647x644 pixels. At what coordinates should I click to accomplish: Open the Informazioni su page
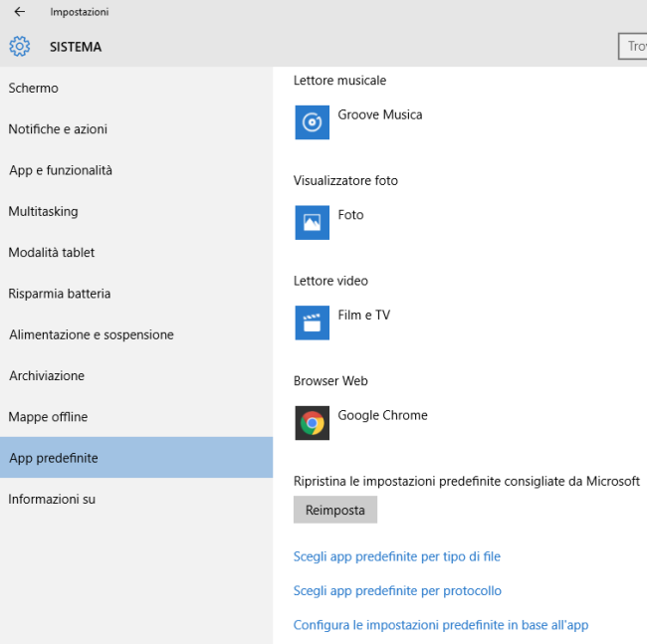[52, 500]
